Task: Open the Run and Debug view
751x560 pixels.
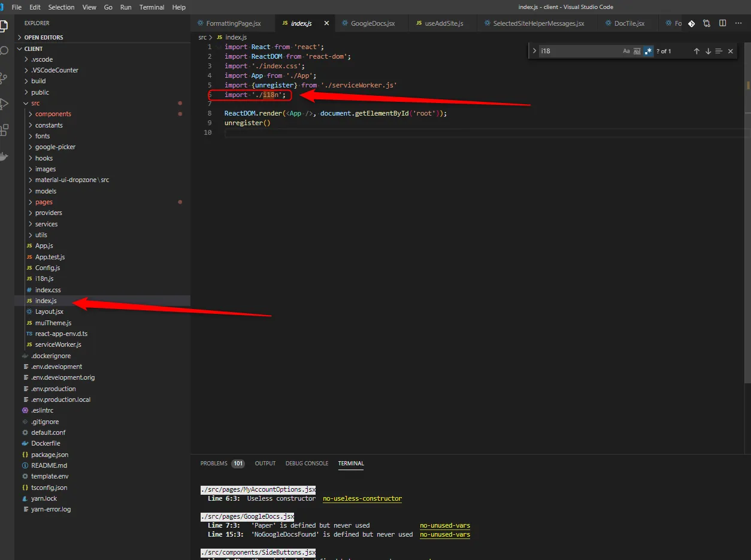Action: click(x=3, y=104)
